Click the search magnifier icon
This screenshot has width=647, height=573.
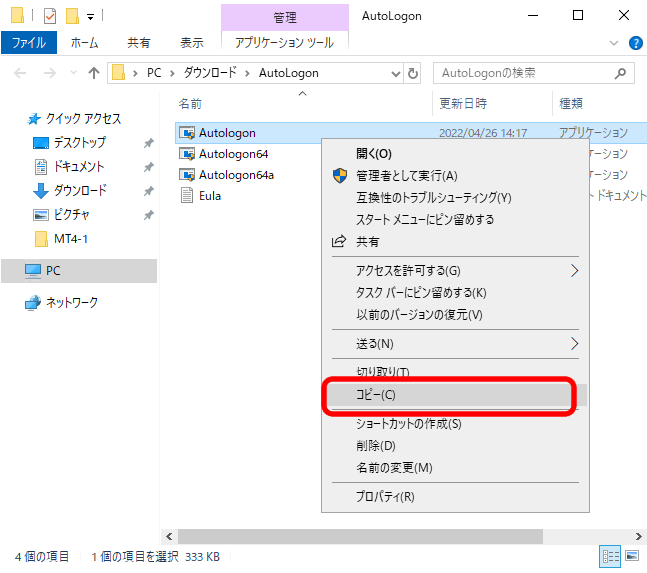click(620, 73)
